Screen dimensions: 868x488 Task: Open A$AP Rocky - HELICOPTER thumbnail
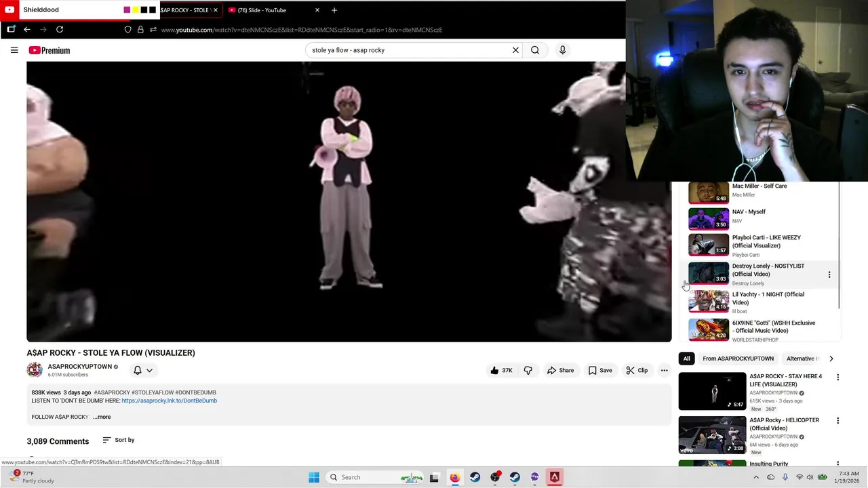(712, 435)
